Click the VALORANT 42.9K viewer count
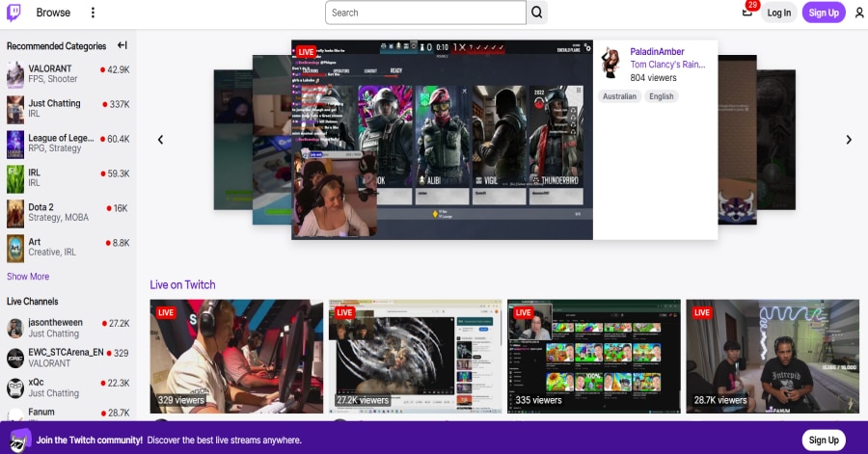 pyautogui.click(x=115, y=69)
